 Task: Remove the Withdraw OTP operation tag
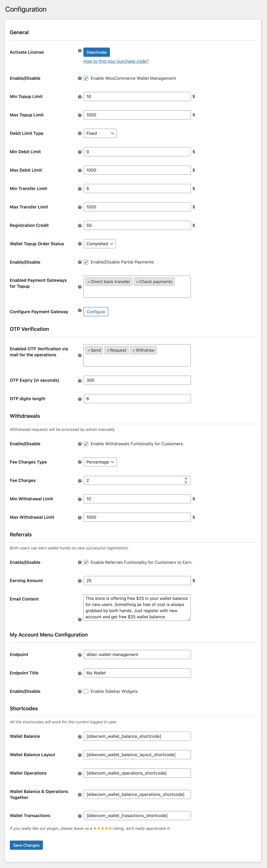tap(134, 350)
